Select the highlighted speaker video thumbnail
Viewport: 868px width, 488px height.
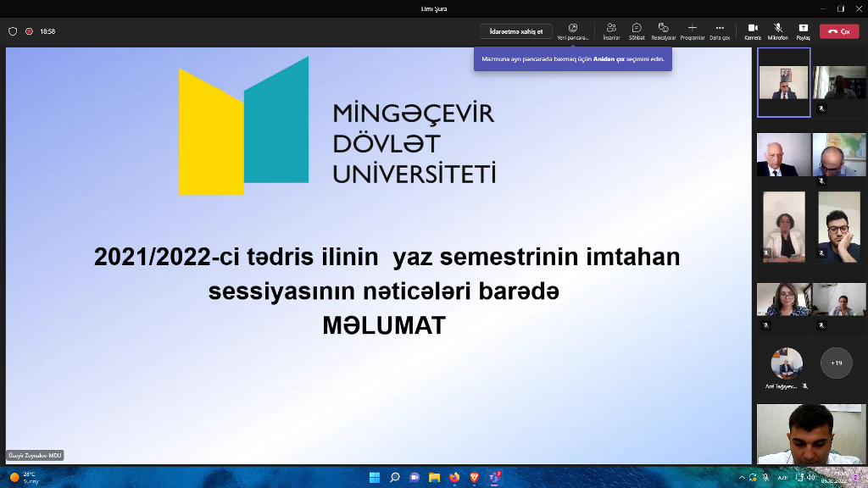(x=783, y=82)
